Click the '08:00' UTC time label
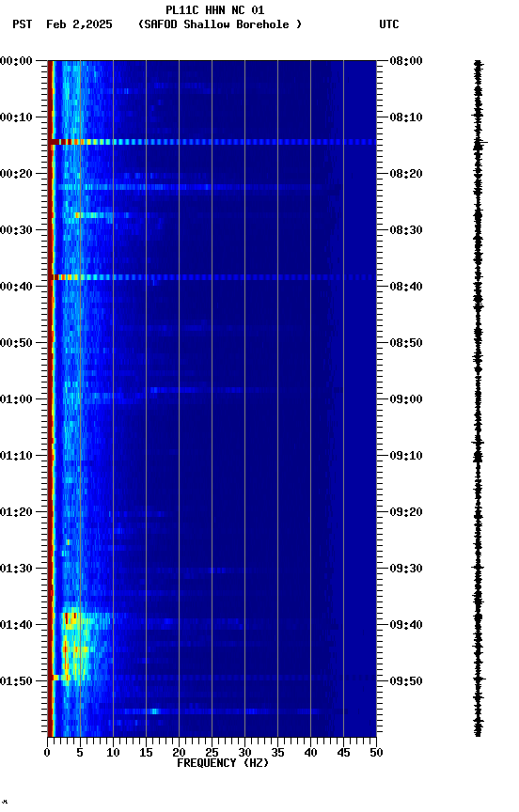The width and height of the screenshot is (519, 812). 406,61
